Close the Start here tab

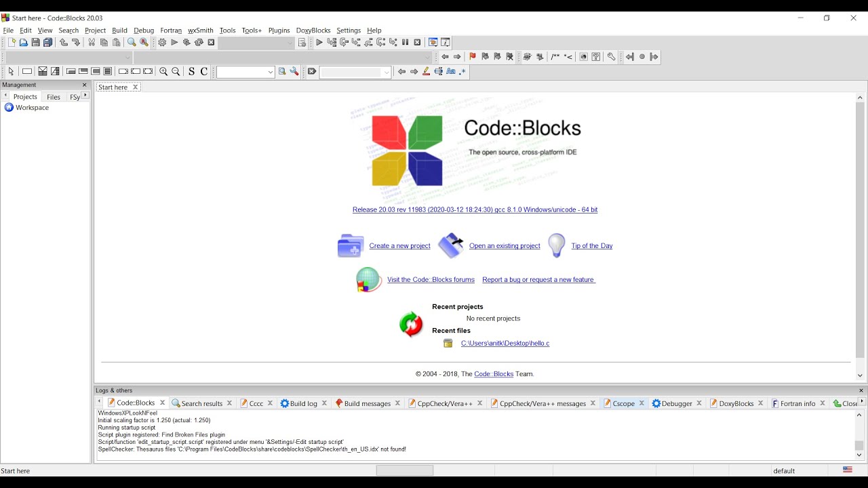[x=135, y=87]
